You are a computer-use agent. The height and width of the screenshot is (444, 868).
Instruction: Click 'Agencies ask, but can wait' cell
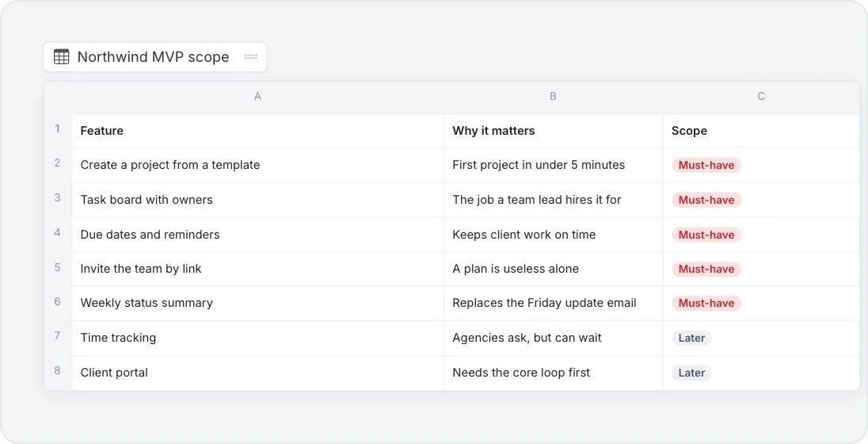click(554, 338)
